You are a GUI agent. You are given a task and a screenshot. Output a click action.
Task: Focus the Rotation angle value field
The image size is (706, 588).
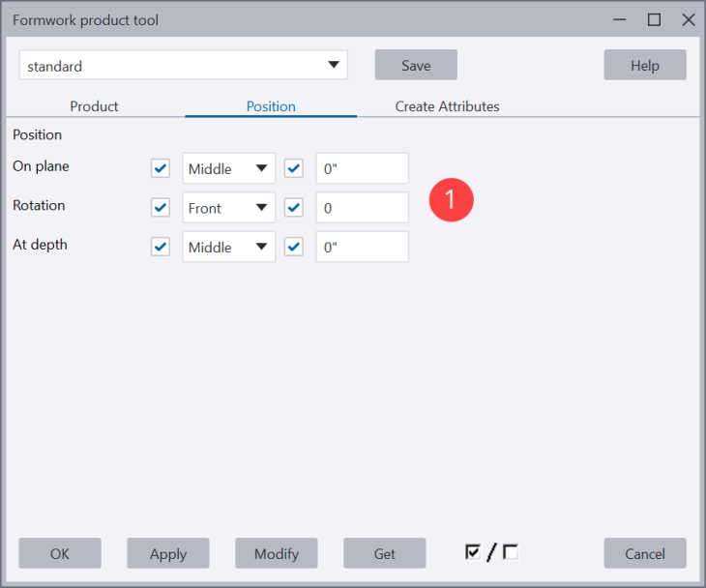pos(362,208)
